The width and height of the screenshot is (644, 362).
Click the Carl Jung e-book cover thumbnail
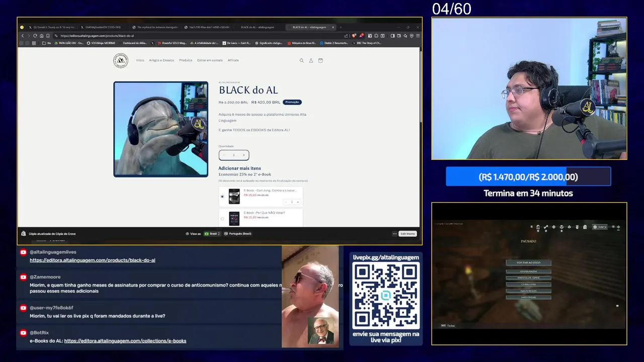234,197
